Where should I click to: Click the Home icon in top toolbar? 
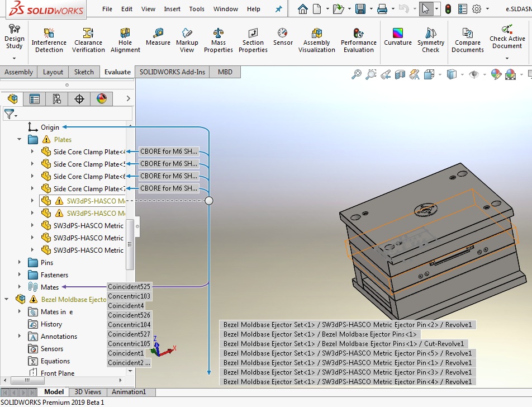[303, 9]
